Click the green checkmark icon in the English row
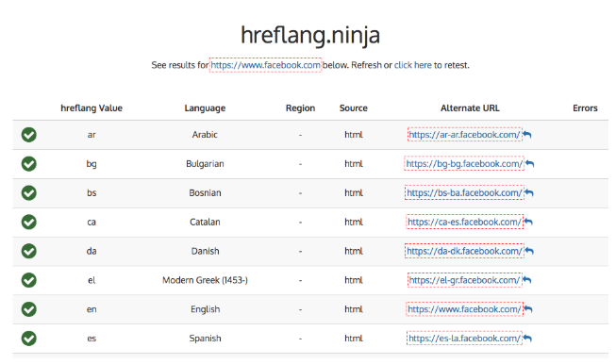Screen dimensions: 616x364 click(x=28, y=309)
